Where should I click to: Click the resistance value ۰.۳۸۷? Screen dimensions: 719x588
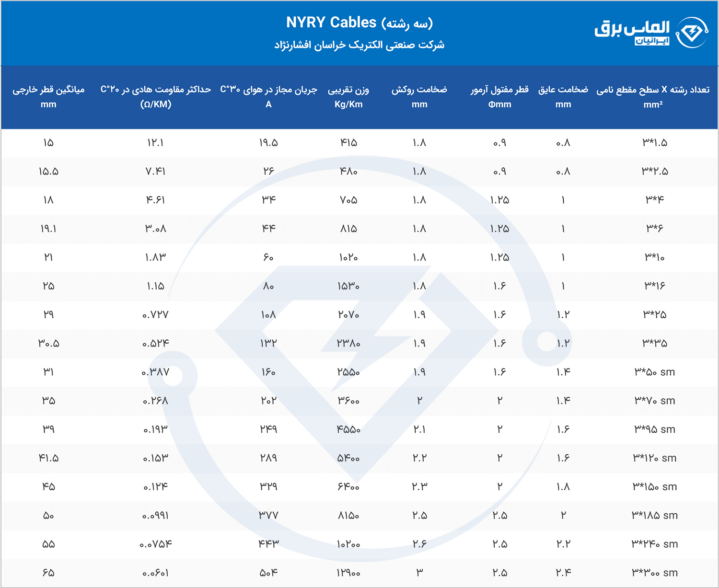tap(155, 372)
